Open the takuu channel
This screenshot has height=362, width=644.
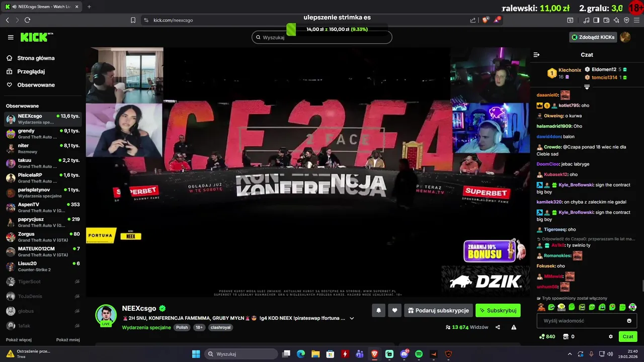point(42,163)
